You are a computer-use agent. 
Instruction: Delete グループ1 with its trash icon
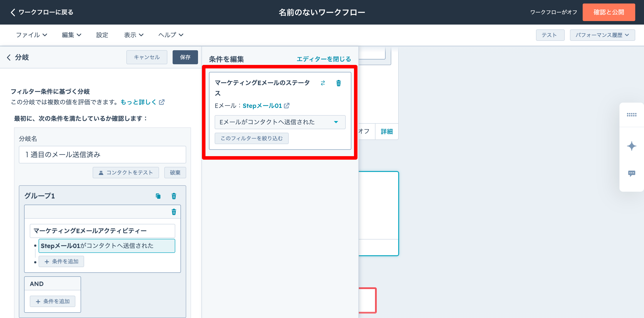pos(174,196)
